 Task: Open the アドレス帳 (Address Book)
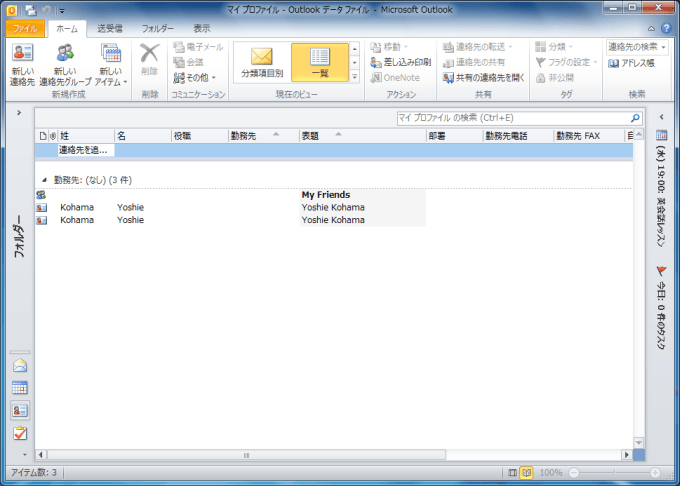pos(631,63)
